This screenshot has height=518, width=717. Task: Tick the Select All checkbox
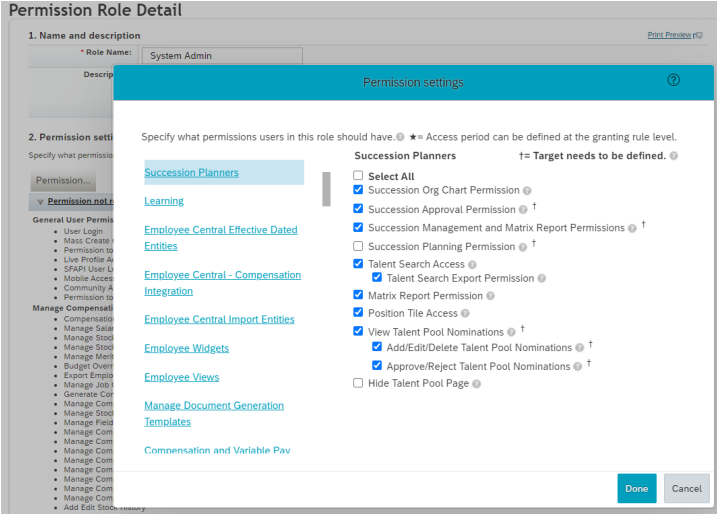coord(358,176)
